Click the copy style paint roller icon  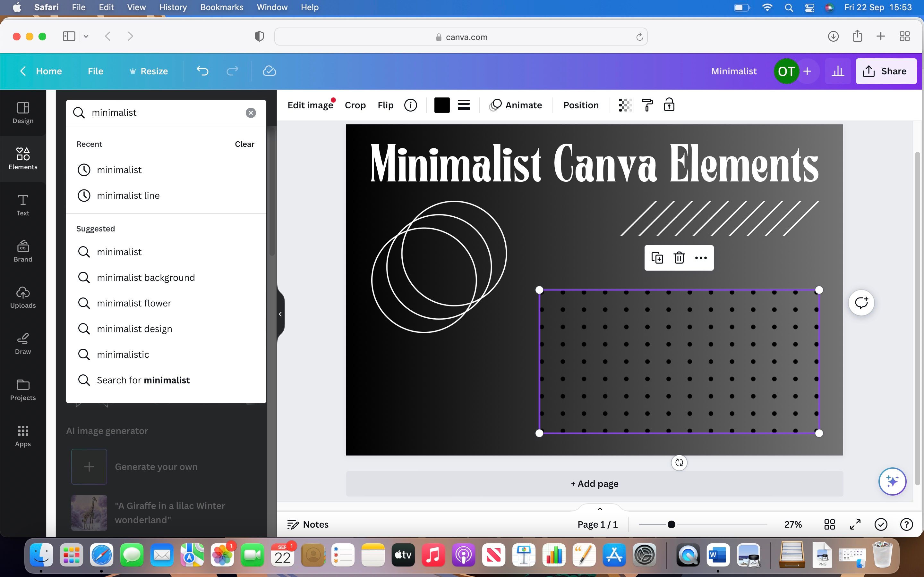(647, 105)
